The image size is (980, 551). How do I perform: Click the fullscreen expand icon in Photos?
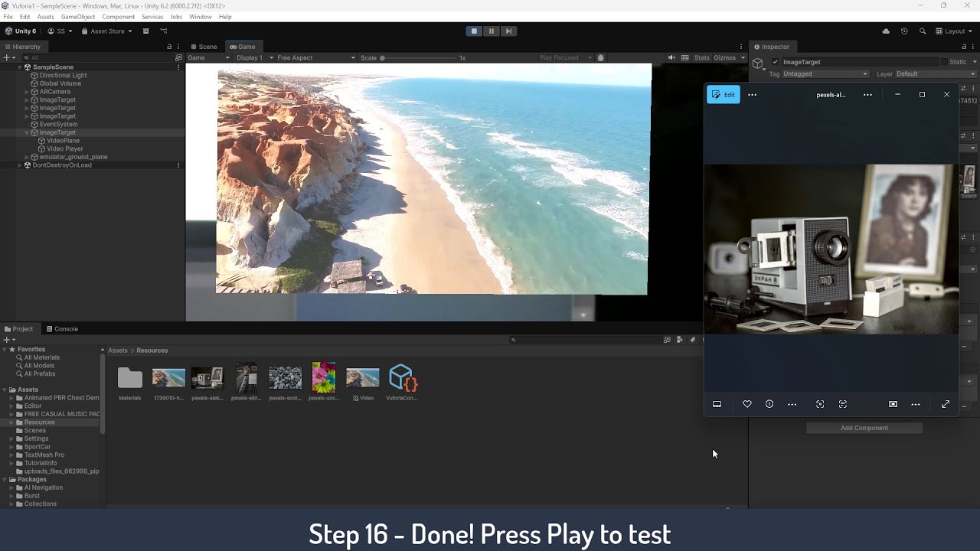[946, 404]
